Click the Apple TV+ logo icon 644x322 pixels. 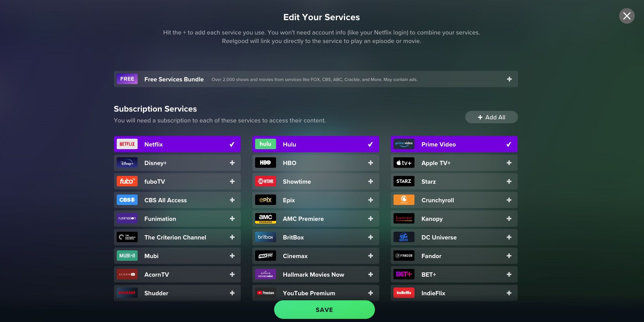(x=404, y=163)
